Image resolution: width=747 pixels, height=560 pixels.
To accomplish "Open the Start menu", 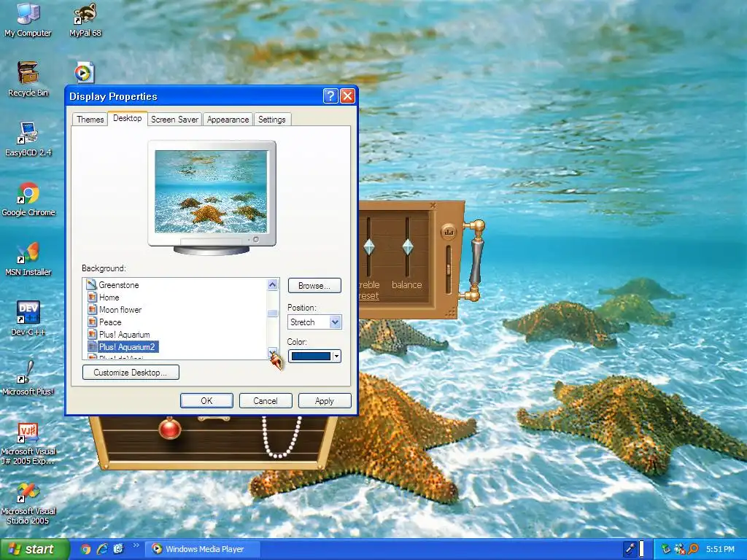I will click(x=34, y=549).
